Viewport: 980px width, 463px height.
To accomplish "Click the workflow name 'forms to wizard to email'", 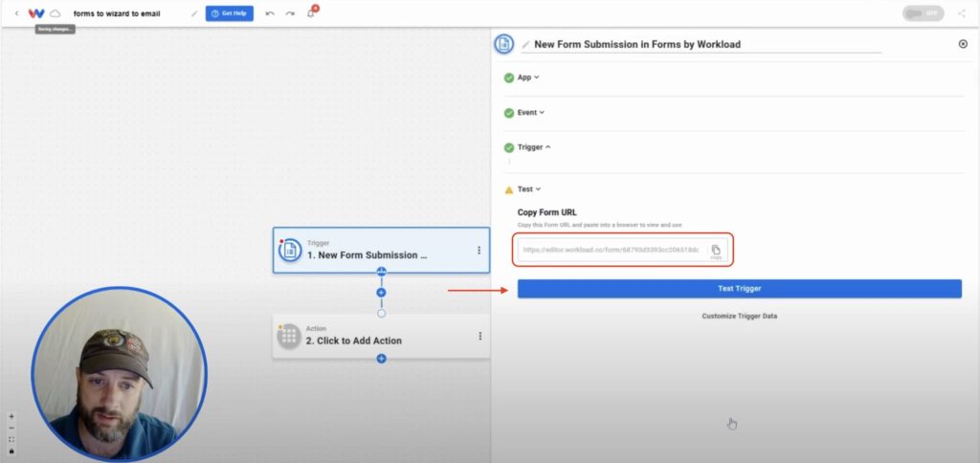I will coord(117,13).
